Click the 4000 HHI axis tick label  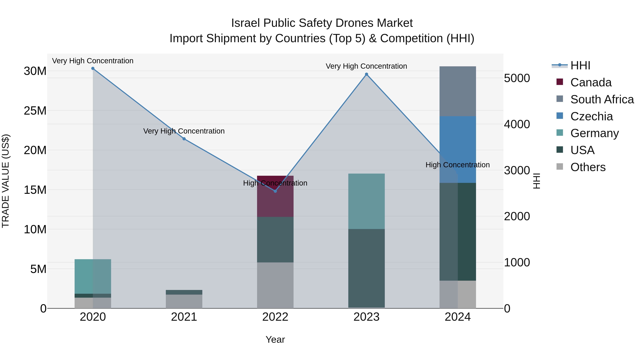click(x=517, y=124)
